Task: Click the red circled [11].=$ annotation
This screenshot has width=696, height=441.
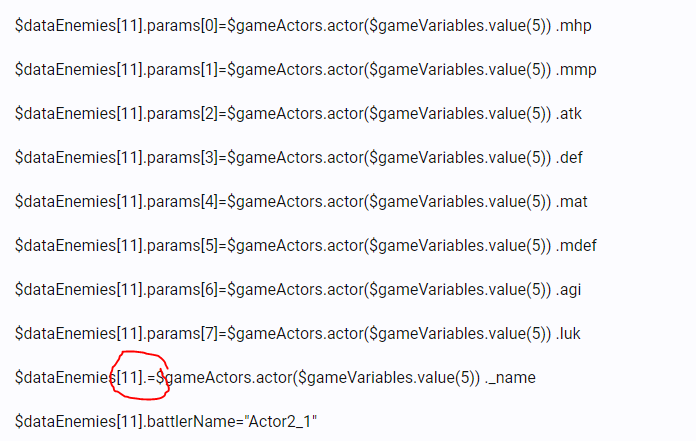Action: coord(139,375)
